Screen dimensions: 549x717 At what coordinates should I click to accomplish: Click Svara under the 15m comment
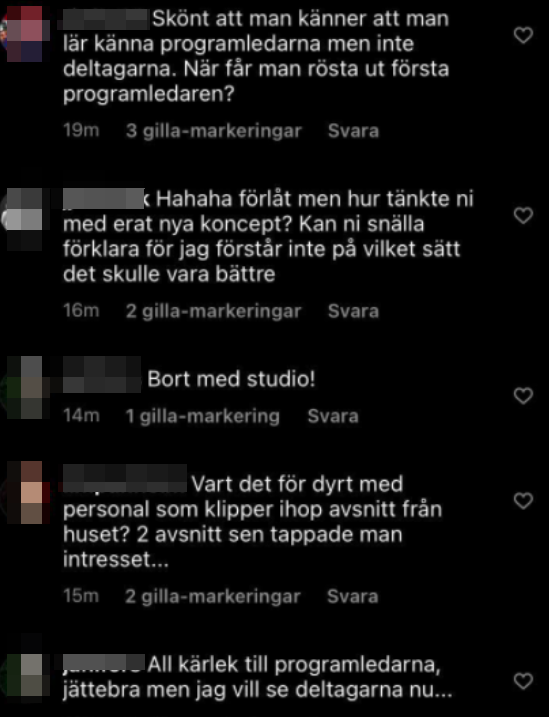pyautogui.click(x=352, y=596)
